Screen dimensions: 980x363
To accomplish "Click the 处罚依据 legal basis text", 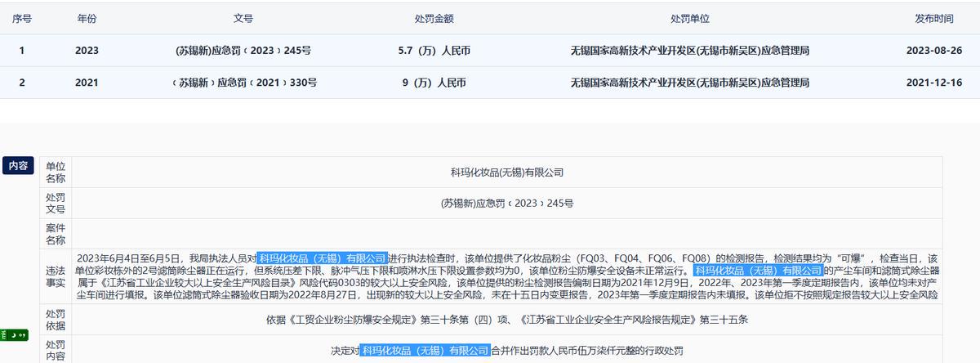I will 507,320.
